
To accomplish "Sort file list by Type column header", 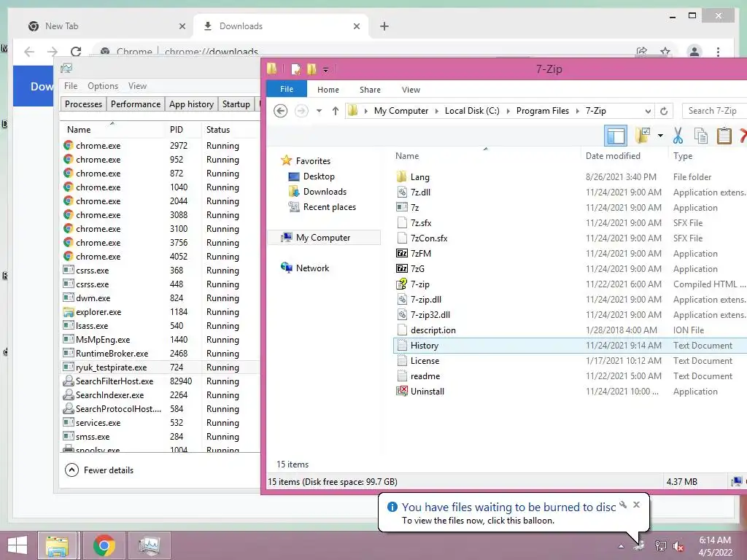I will tap(683, 156).
